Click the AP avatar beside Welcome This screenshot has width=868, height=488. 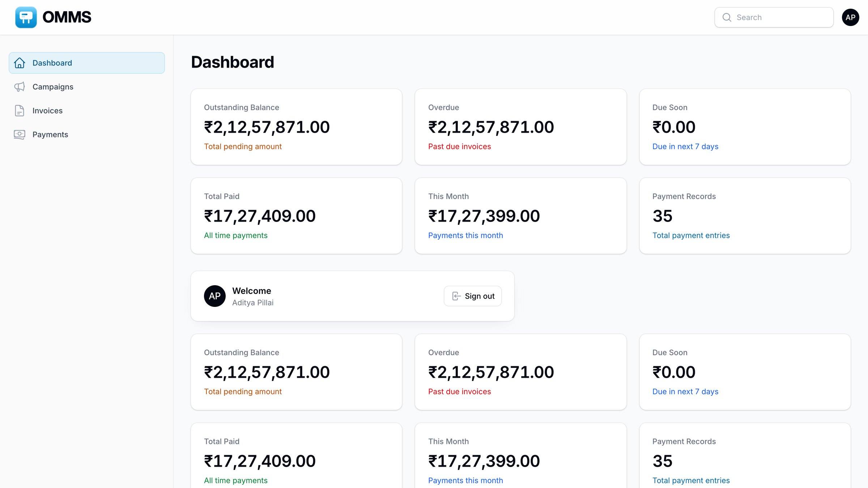215,296
